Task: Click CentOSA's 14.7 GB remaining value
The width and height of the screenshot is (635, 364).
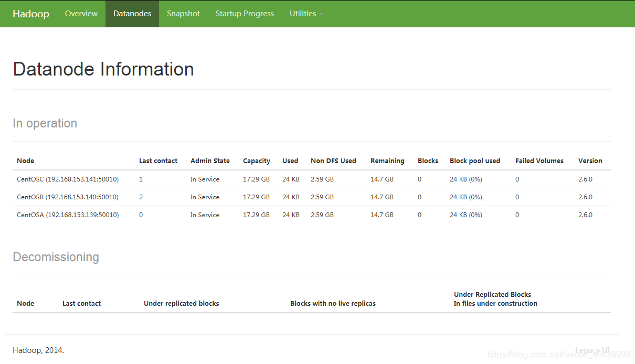Action: click(382, 215)
